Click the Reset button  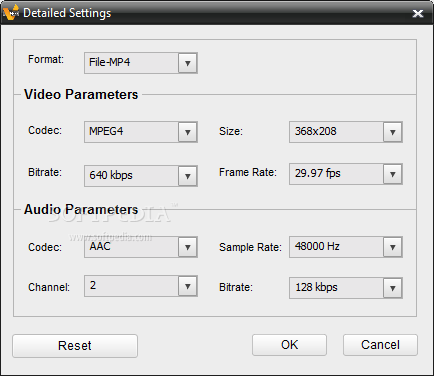pyautogui.click(x=75, y=346)
